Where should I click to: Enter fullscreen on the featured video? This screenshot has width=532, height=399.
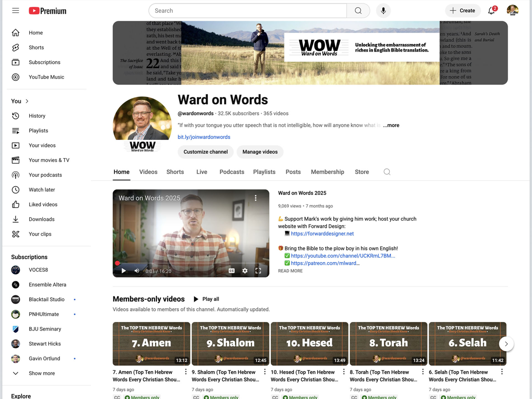[x=258, y=271]
